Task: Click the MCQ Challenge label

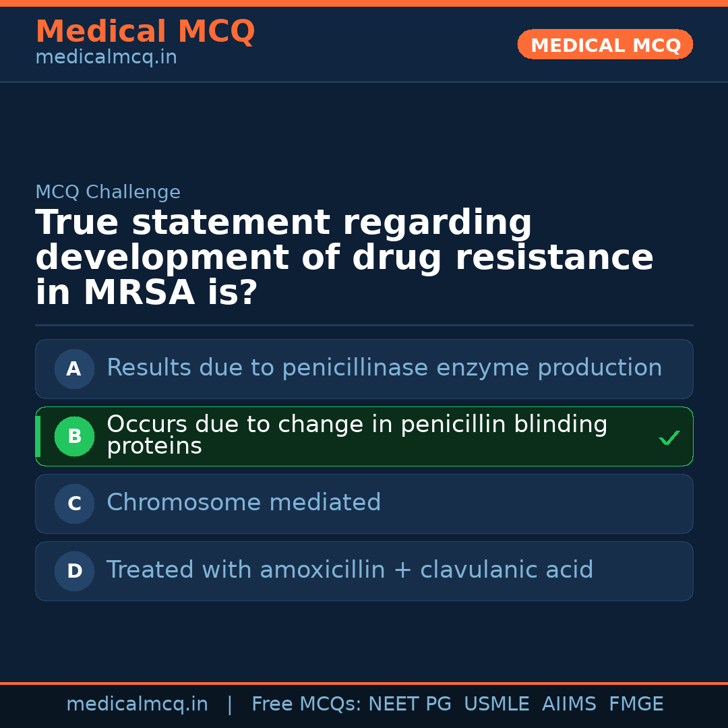Action: tap(108, 192)
